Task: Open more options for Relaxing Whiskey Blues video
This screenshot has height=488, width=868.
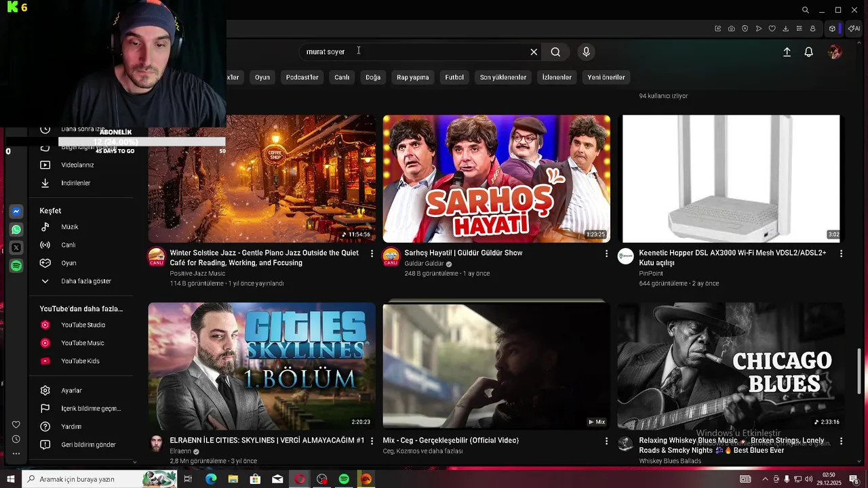Action: 841,441
